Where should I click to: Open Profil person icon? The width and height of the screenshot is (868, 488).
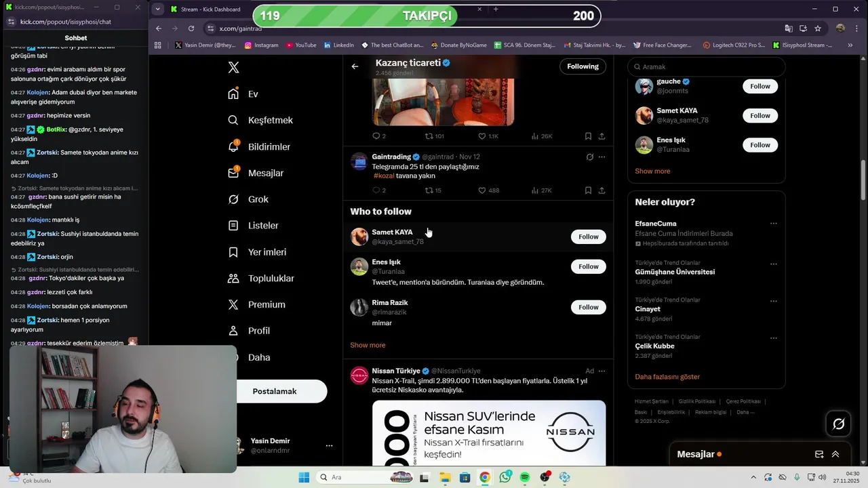coord(233,331)
